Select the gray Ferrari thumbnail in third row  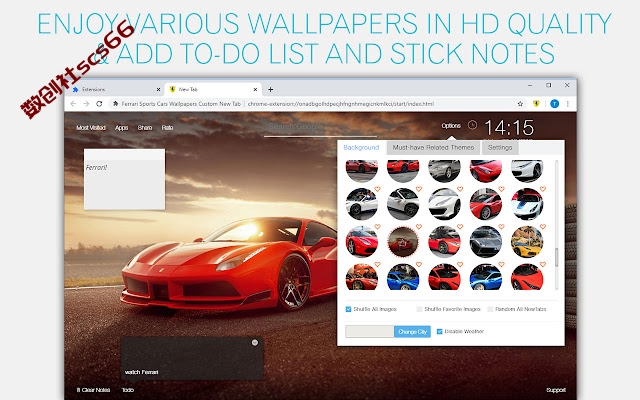pyautogui.click(x=485, y=241)
